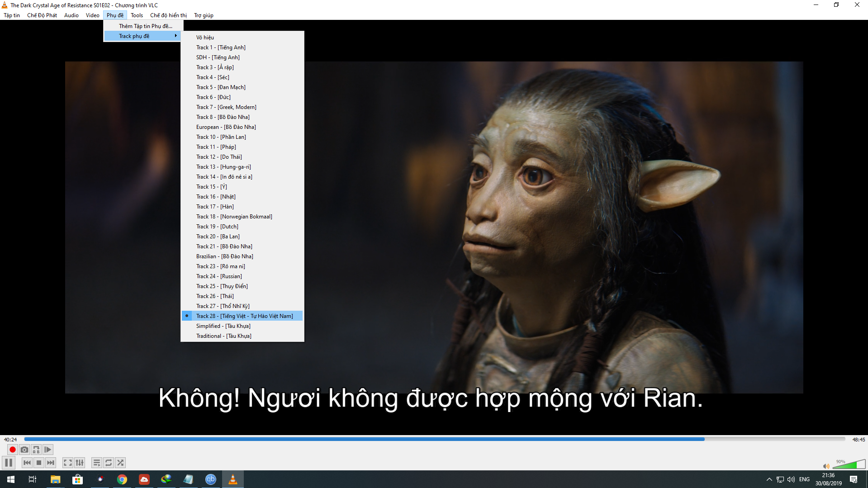The width and height of the screenshot is (868, 488).
Task: Select Vô hiệu to disable subtitles
Action: point(242,38)
